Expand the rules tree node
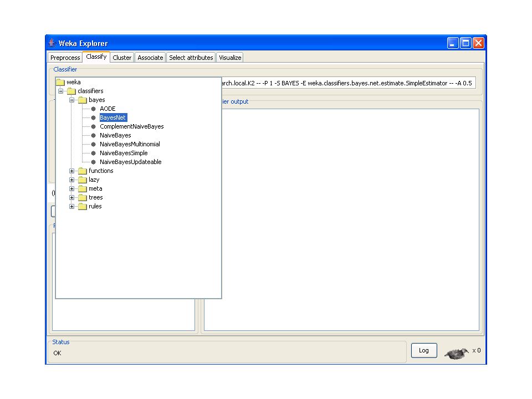This screenshot has height=399, width=532. (x=71, y=206)
